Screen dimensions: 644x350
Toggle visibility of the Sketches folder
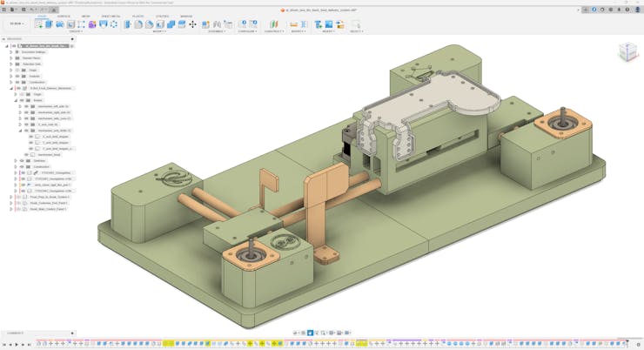point(22,160)
